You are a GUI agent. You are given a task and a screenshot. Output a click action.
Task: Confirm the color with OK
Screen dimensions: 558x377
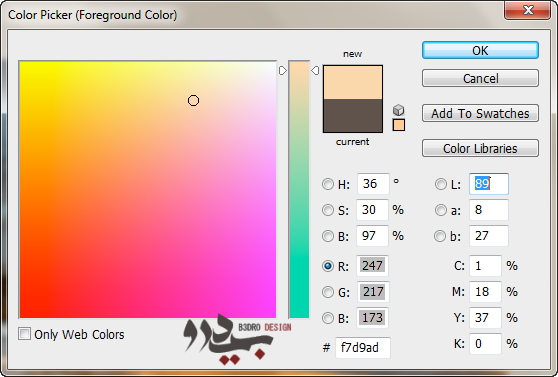click(480, 50)
